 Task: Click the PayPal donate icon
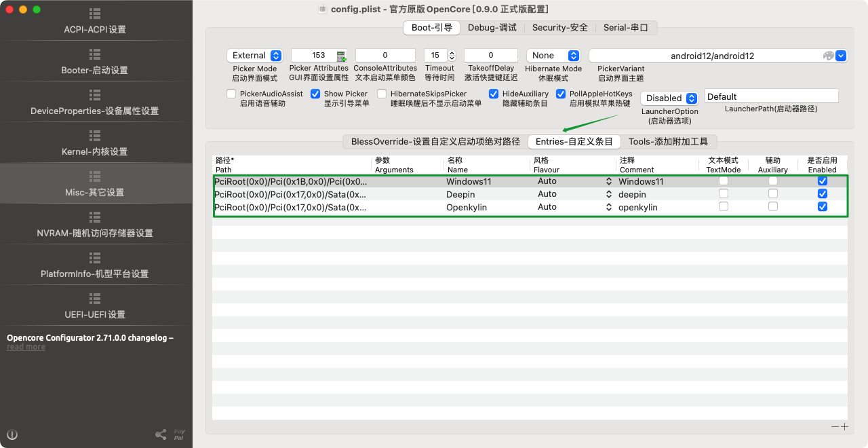(x=179, y=434)
